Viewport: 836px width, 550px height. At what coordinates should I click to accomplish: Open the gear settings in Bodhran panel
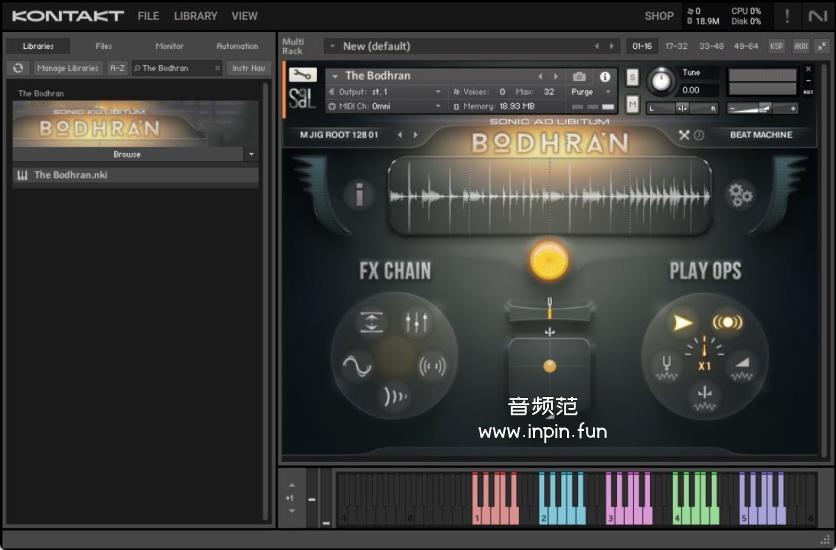[740, 195]
